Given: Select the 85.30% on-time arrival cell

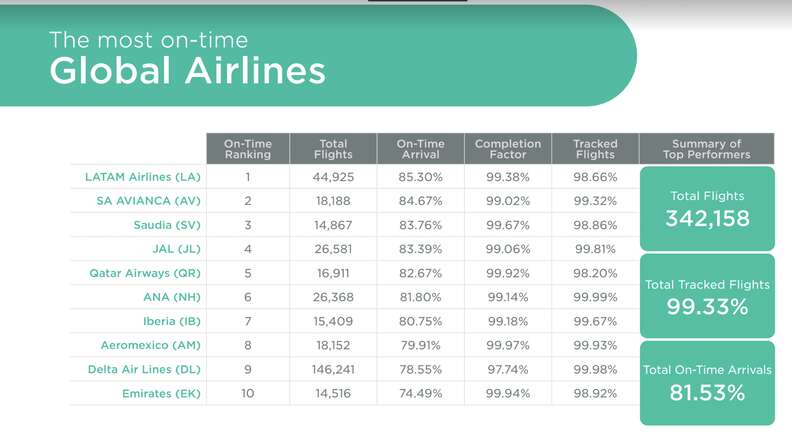Looking at the screenshot, I should [x=420, y=177].
